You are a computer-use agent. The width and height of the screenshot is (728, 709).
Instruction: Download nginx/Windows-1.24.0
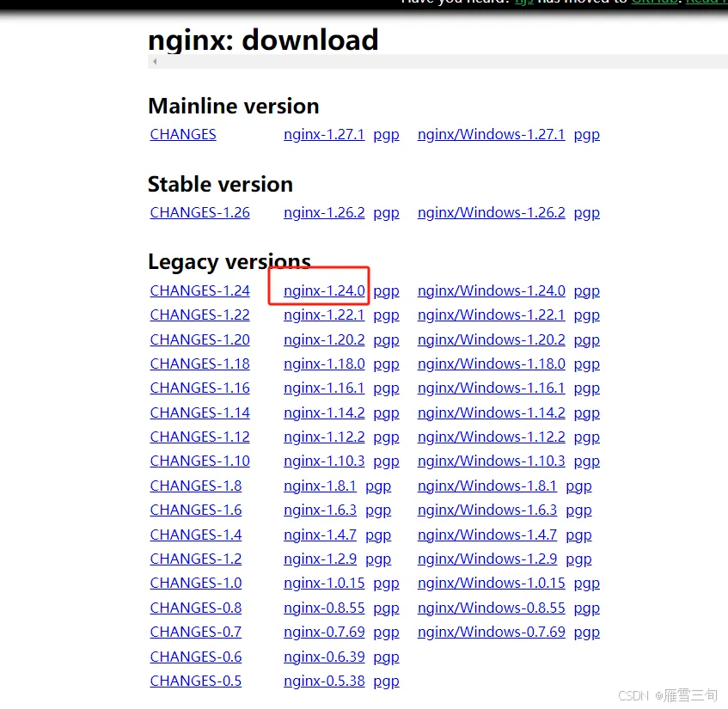click(492, 290)
